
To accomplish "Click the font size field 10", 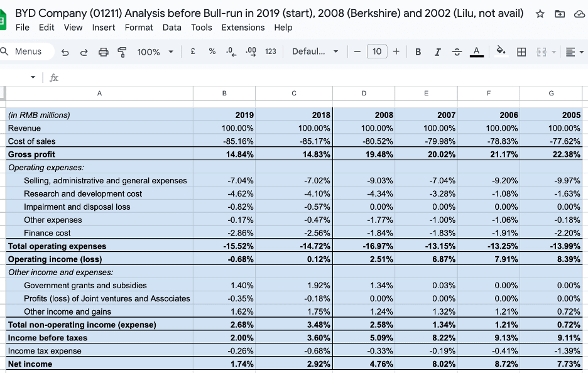I will pos(377,51).
